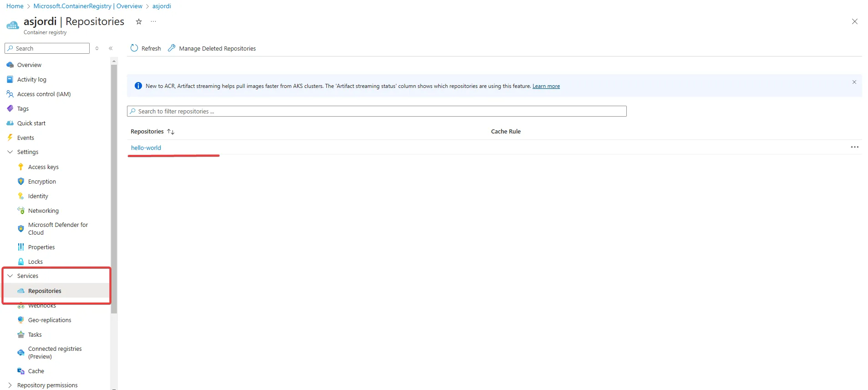Expand the Repository permissions section
This screenshot has height=390, width=868.
[x=10, y=385]
